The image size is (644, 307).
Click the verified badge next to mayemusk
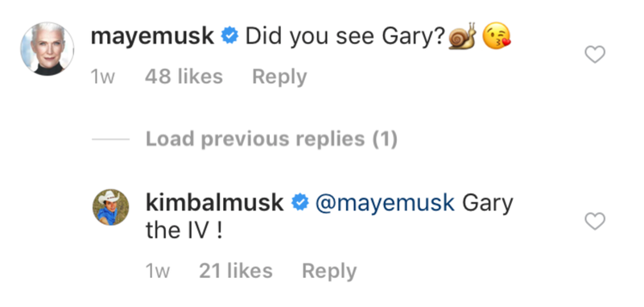tap(230, 36)
